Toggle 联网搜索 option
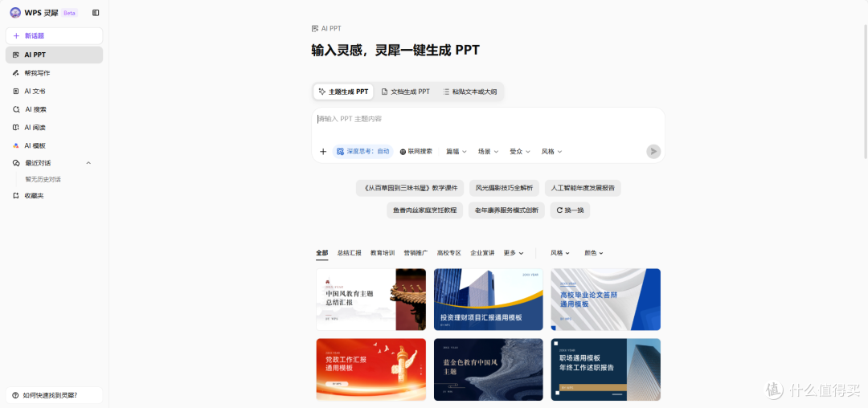The height and width of the screenshot is (408, 868). coord(416,152)
